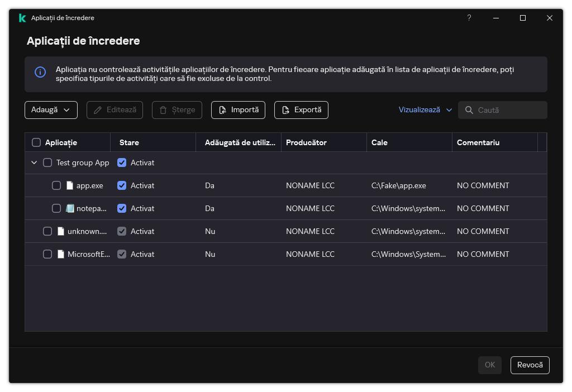The height and width of the screenshot is (392, 572).
Task: Check the selection box for app.exe row
Action: point(56,185)
